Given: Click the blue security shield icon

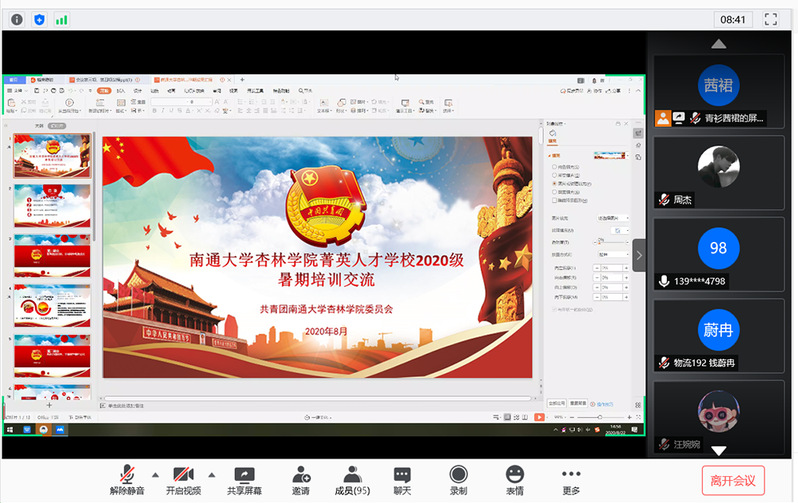Looking at the screenshot, I should (39, 18).
